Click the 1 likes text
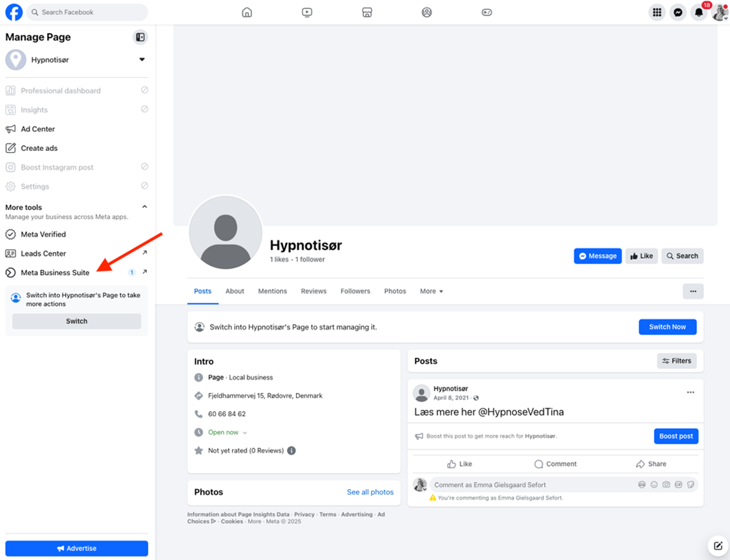 (279, 259)
